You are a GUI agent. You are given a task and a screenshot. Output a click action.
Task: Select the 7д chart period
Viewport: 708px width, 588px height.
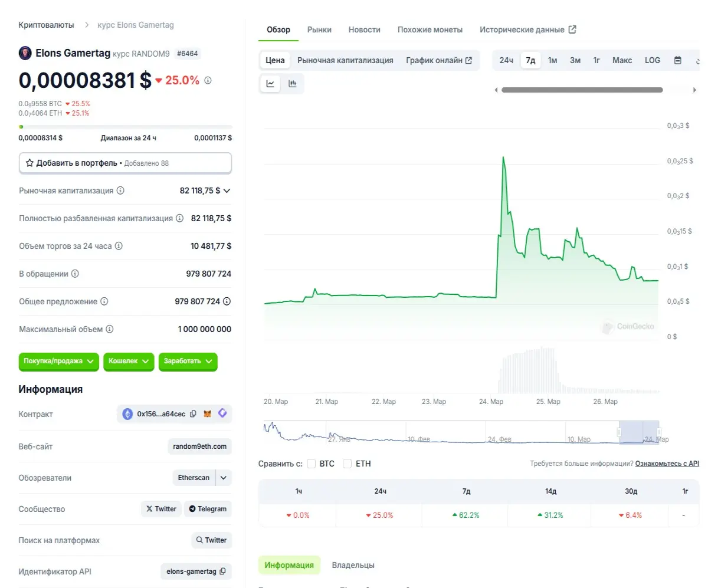tap(530, 60)
